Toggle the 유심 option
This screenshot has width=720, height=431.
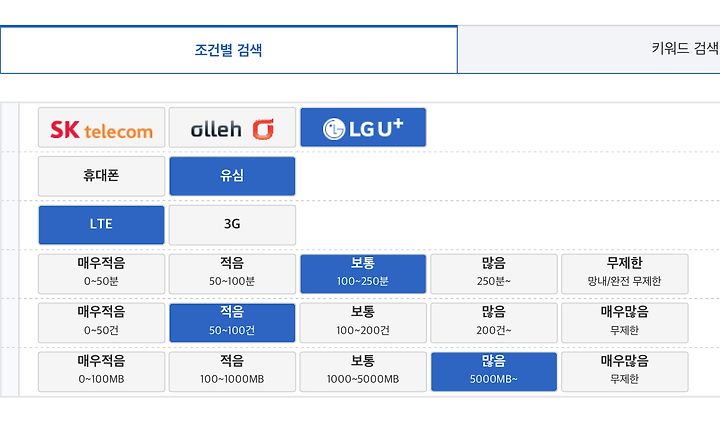pyautogui.click(x=232, y=176)
